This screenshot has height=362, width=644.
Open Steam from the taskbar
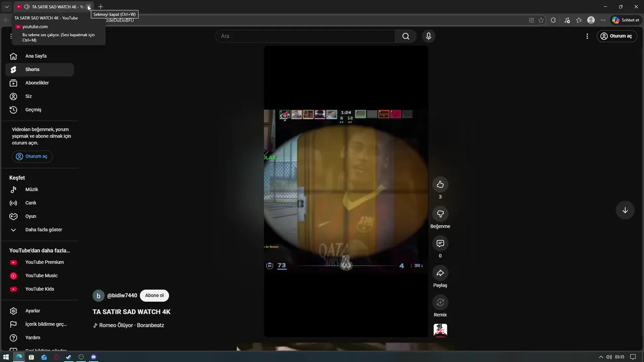[x=68, y=357]
